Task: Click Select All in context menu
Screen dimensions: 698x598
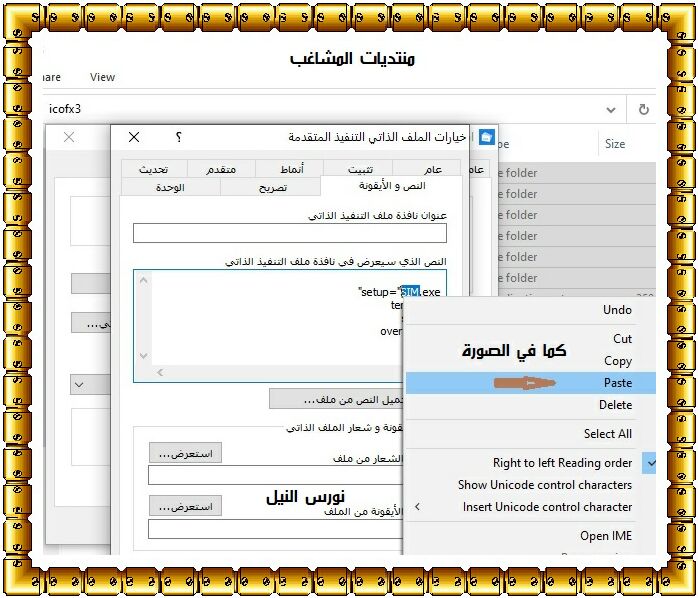Action: pyautogui.click(x=607, y=434)
